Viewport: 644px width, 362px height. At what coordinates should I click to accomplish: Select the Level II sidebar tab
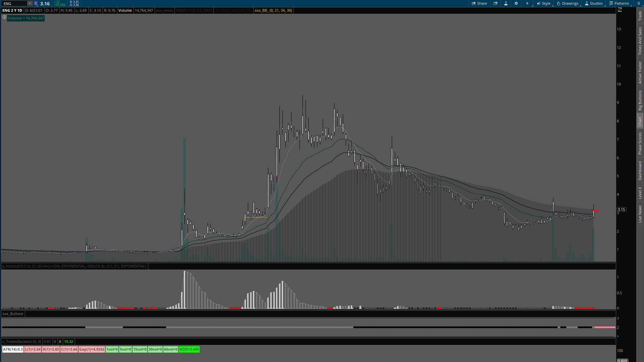point(640,193)
